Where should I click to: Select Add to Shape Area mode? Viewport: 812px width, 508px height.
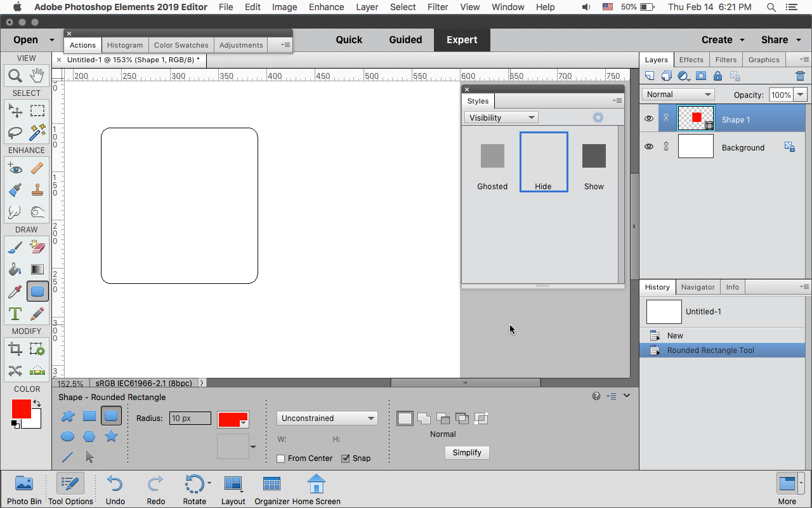click(424, 418)
